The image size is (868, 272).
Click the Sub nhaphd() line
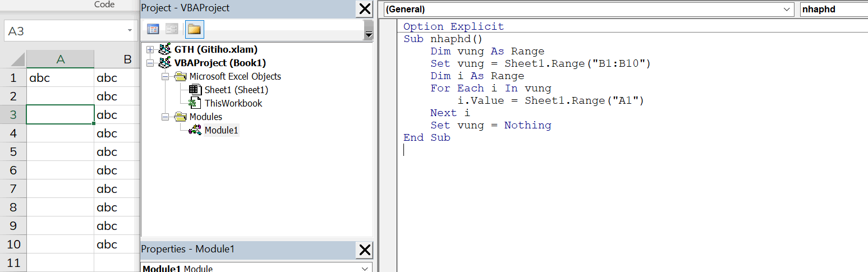point(443,39)
